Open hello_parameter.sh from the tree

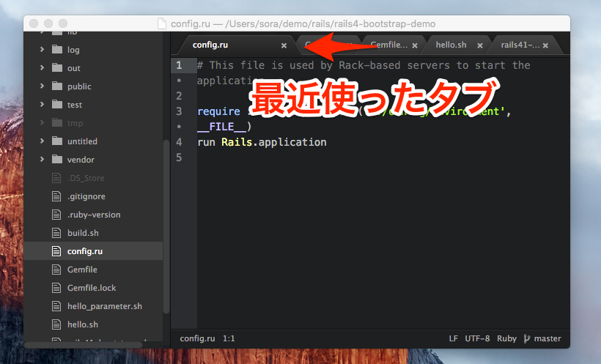coord(105,306)
